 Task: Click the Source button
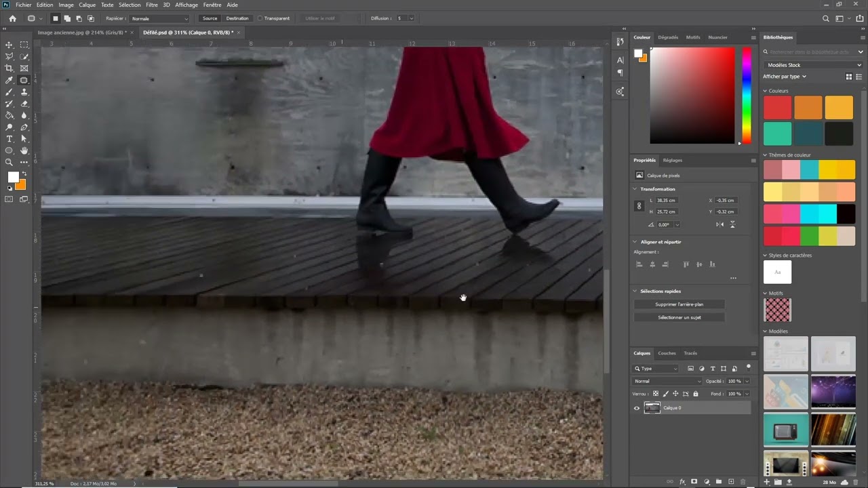pos(210,18)
